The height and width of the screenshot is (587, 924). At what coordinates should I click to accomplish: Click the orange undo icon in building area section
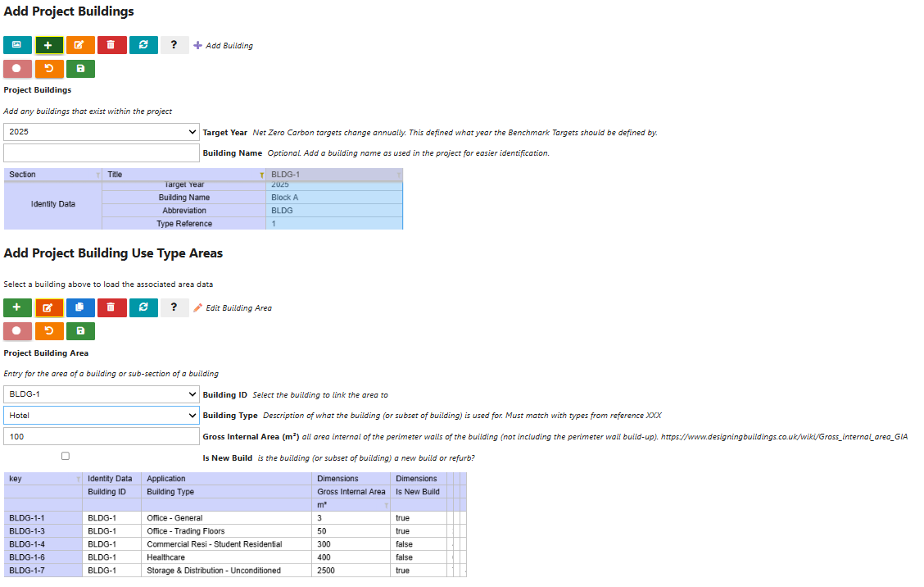[49, 331]
